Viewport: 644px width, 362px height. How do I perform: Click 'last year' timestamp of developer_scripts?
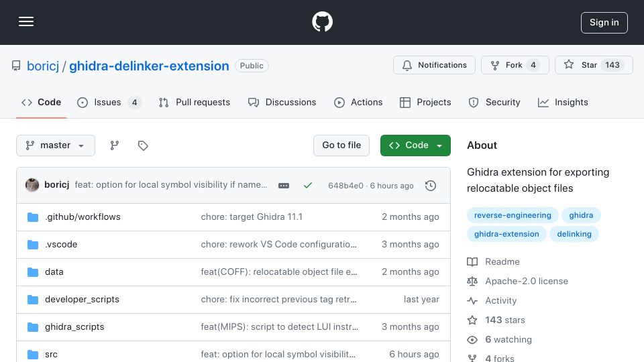click(421, 299)
